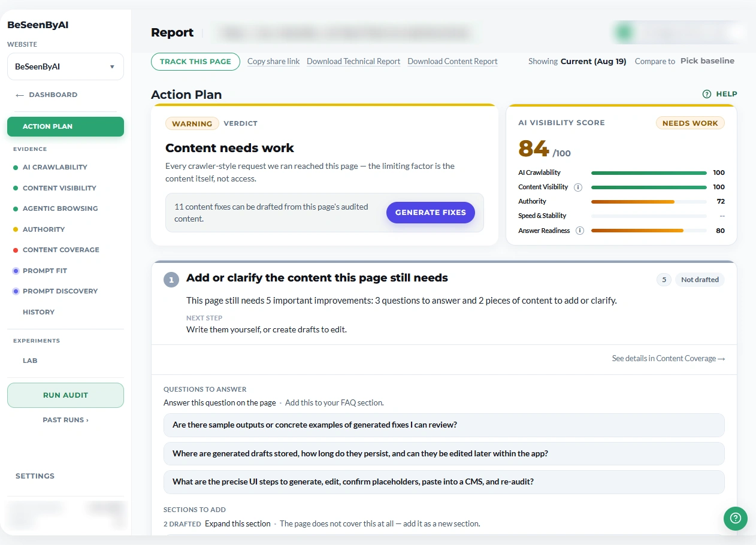Open AI Crawlability evidence section
Image resolution: width=756 pixels, height=545 pixels.
coord(55,167)
